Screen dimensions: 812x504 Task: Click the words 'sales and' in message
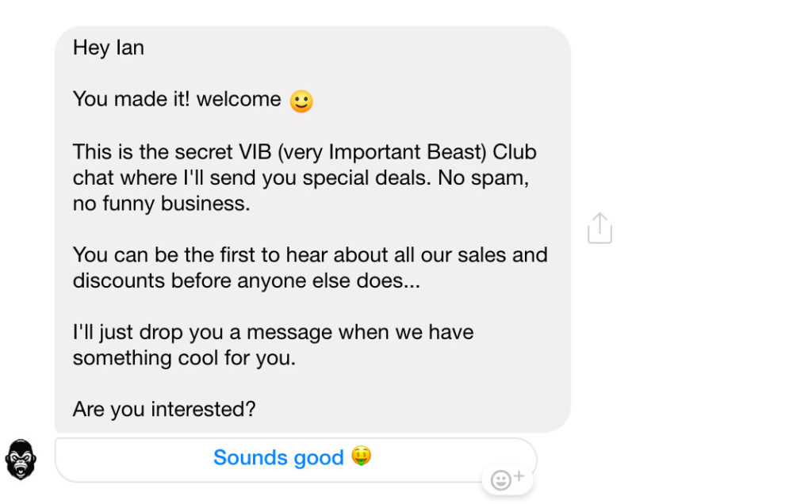click(502, 255)
